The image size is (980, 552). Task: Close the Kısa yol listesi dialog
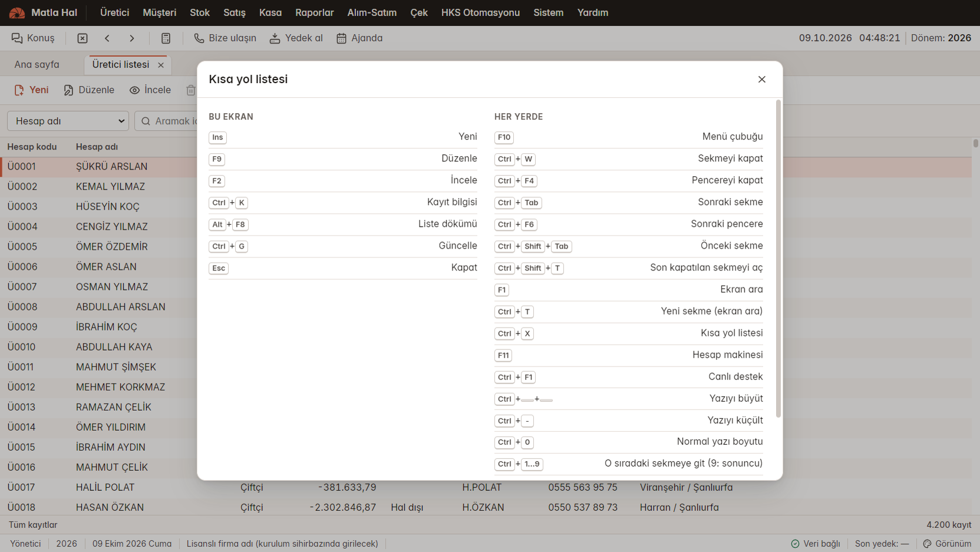click(x=762, y=80)
